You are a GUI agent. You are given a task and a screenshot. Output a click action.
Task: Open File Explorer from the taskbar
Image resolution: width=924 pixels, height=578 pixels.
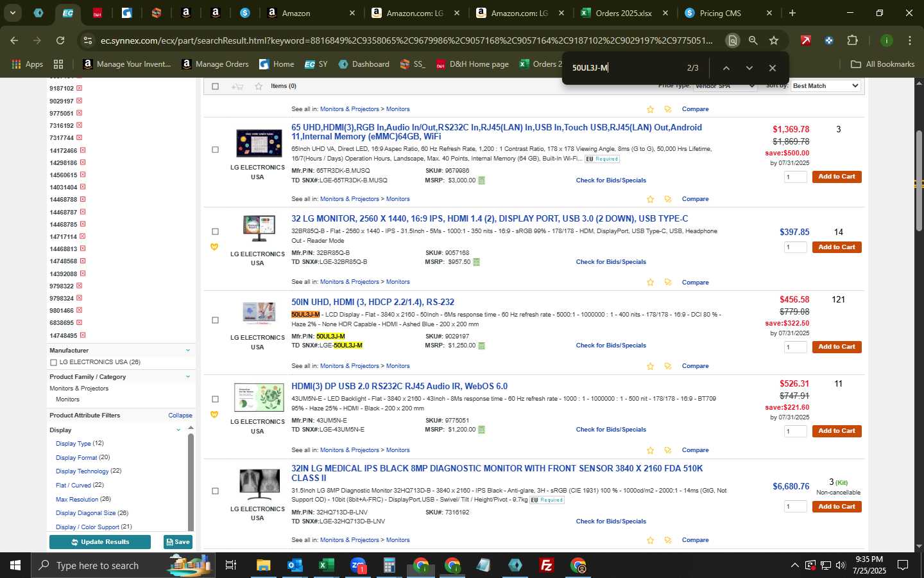point(264,565)
